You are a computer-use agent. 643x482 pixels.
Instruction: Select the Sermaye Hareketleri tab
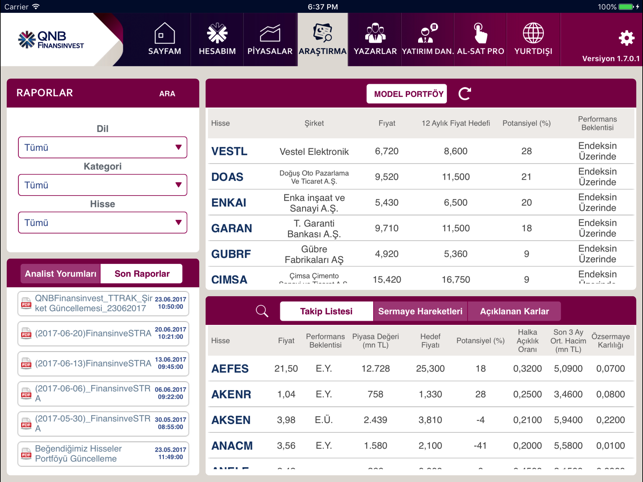(420, 311)
